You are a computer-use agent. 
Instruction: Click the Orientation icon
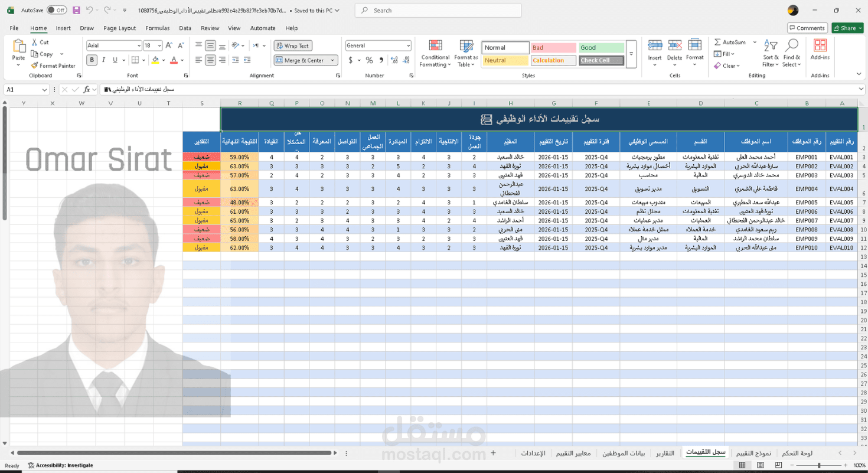[x=236, y=45]
